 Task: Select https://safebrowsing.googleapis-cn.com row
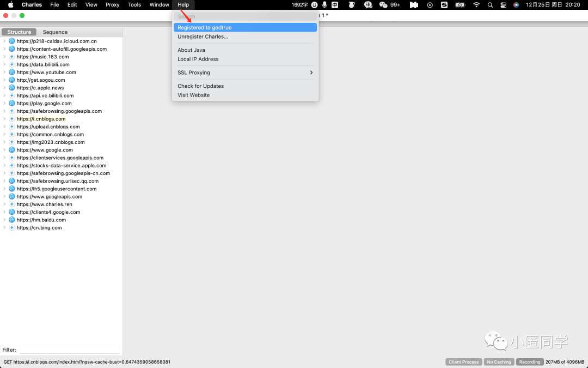point(63,173)
